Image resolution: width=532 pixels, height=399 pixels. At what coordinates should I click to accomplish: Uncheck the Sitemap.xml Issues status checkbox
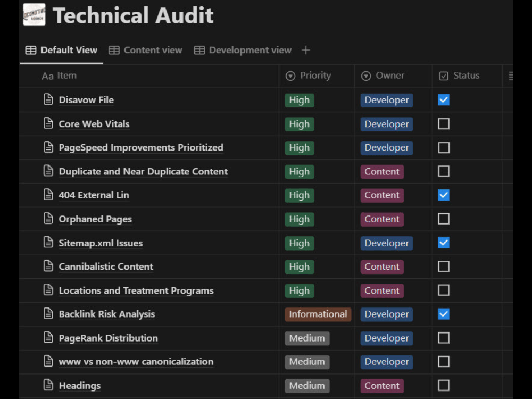coord(444,243)
